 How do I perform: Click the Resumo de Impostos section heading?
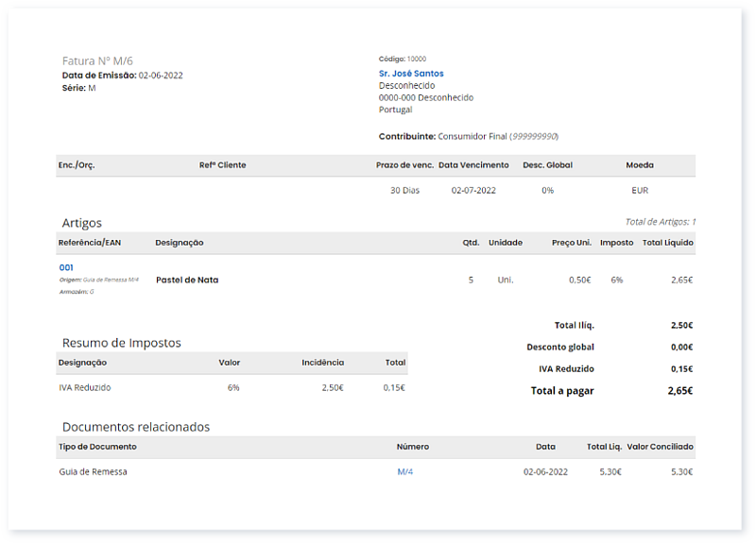click(121, 343)
